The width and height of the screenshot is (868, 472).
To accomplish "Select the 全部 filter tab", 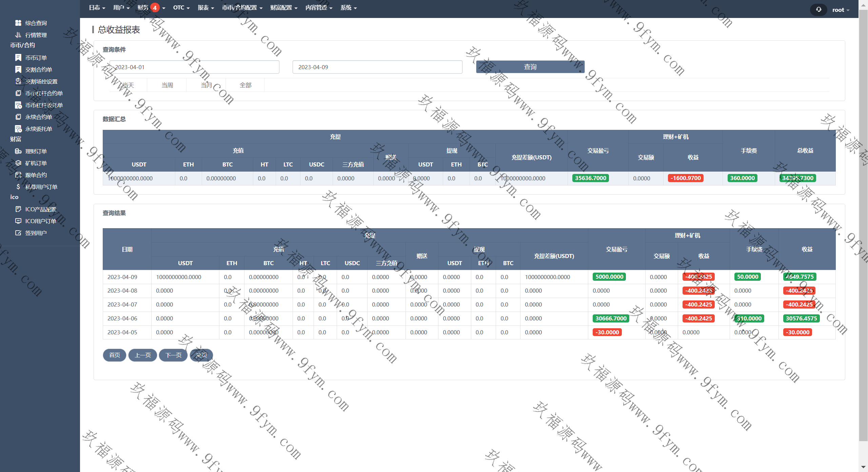I will coord(245,85).
